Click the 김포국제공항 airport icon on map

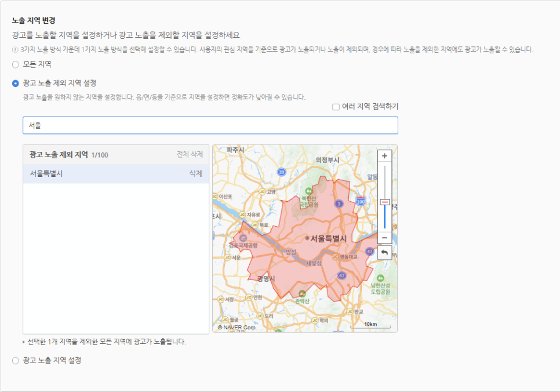[x=243, y=238]
